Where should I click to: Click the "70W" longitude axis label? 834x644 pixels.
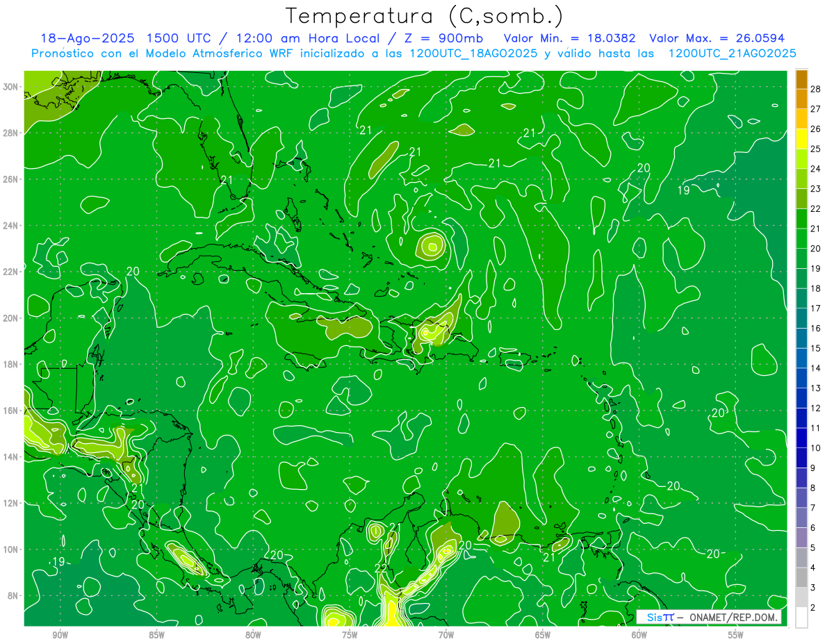446,635
